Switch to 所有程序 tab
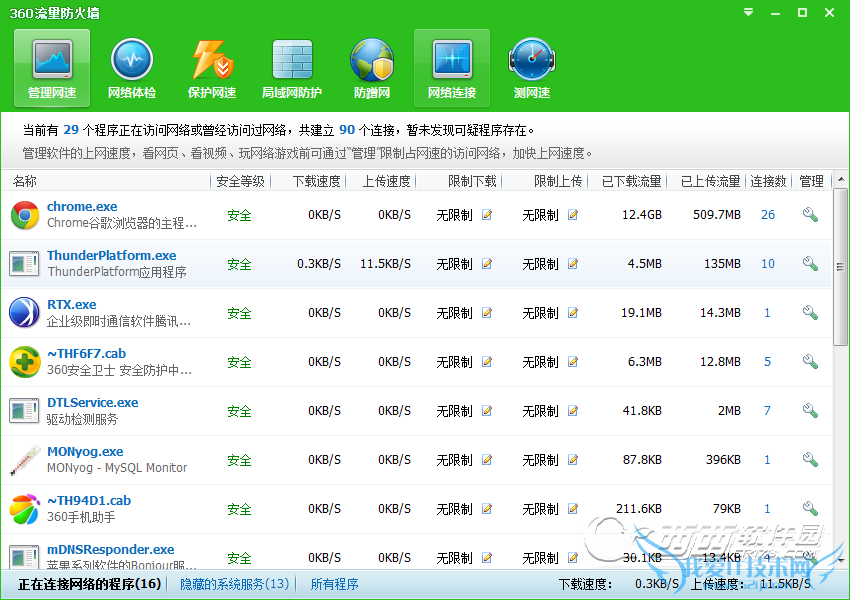This screenshot has height=600, width=850. (x=334, y=584)
